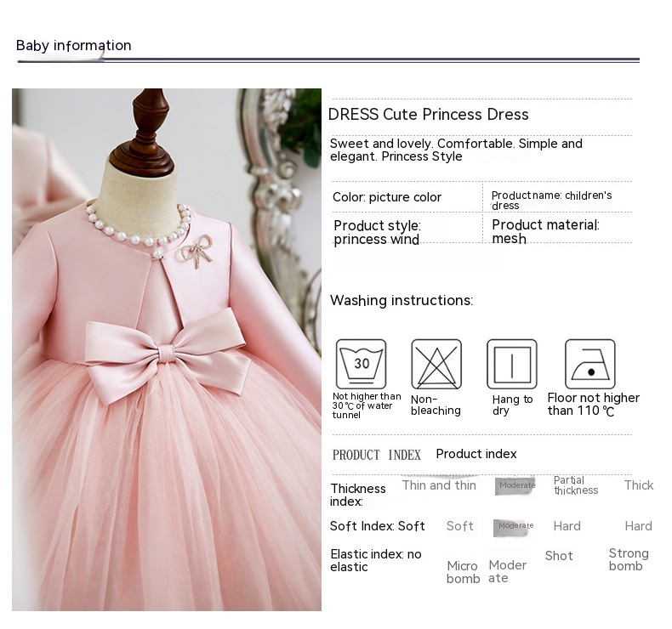Viewport: 672px width, 629px height.
Task: Select 'Thin and thin' thickness option
Action: pyautogui.click(x=439, y=485)
